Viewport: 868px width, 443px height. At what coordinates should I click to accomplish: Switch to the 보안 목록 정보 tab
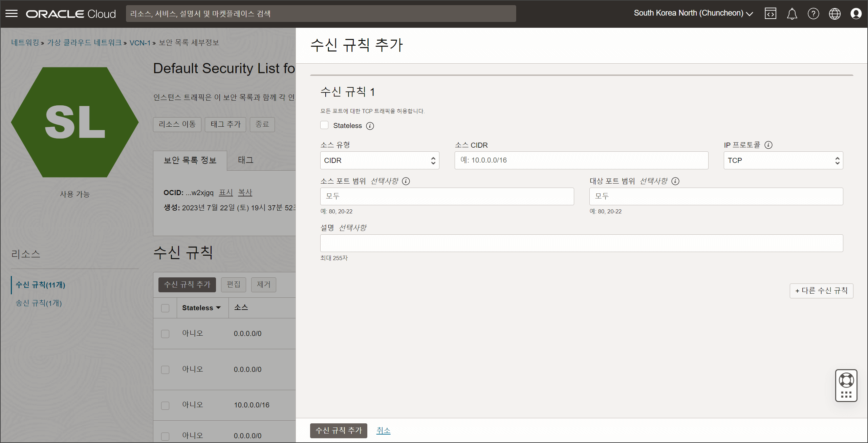point(190,160)
